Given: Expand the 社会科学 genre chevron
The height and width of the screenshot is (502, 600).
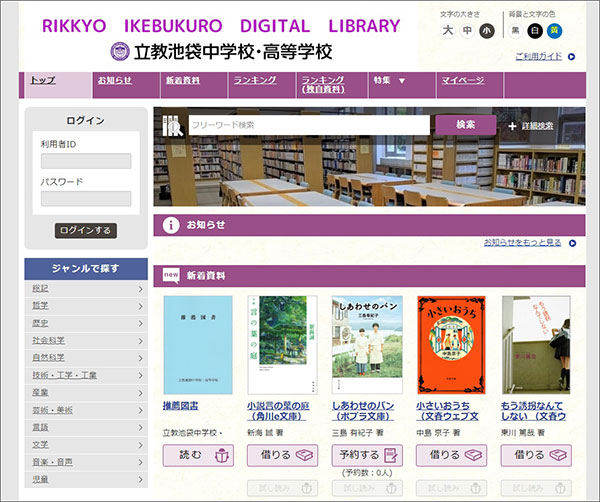Looking at the screenshot, I should [x=140, y=341].
